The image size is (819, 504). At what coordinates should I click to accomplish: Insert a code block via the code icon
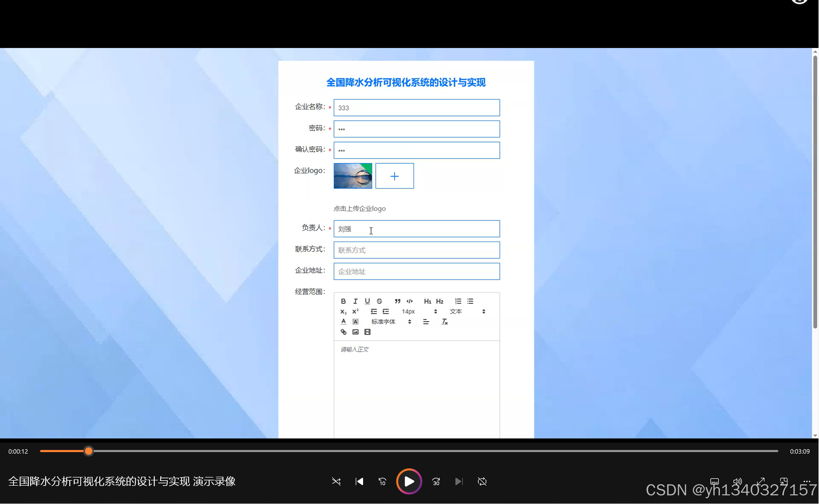[409, 301]
